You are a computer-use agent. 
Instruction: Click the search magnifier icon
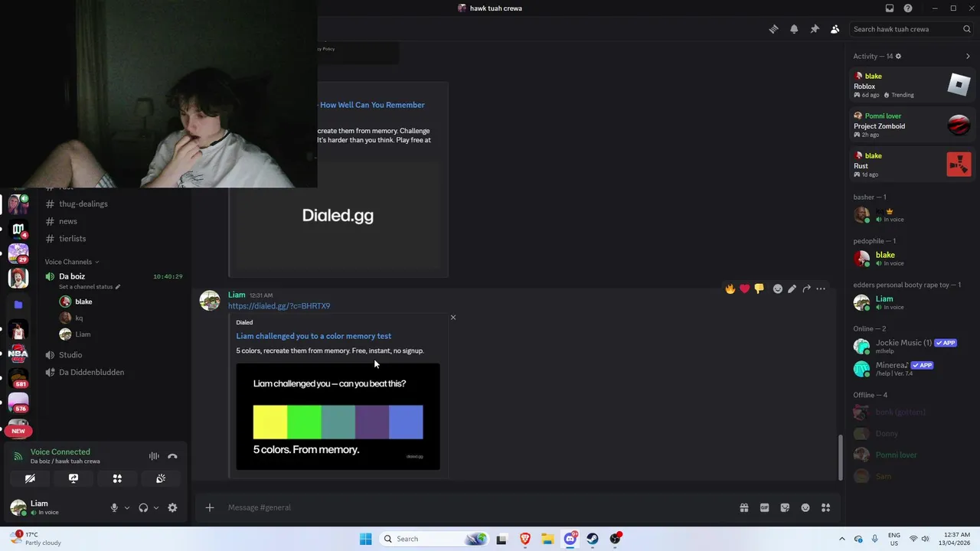point(967,29)
